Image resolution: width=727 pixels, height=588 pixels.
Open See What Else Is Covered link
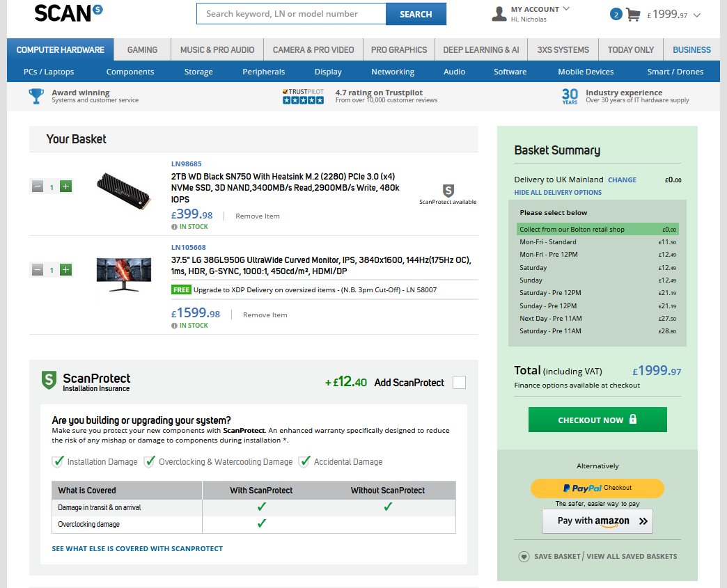(x=137, y=548)
